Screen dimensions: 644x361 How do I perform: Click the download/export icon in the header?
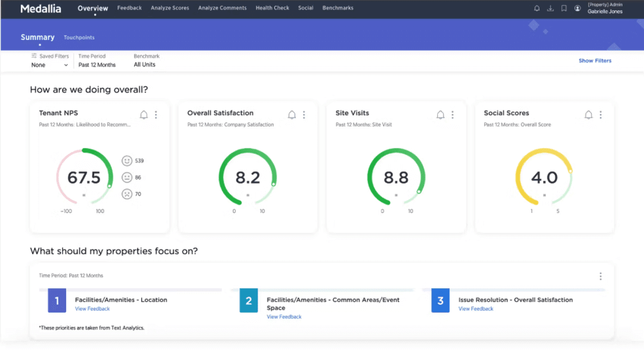click(550, 8)
